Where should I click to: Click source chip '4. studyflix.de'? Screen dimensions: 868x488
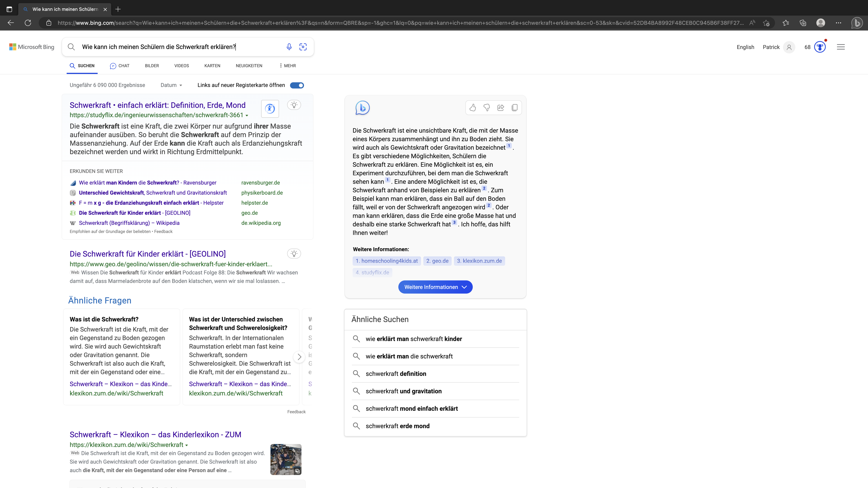coord(372,272)
